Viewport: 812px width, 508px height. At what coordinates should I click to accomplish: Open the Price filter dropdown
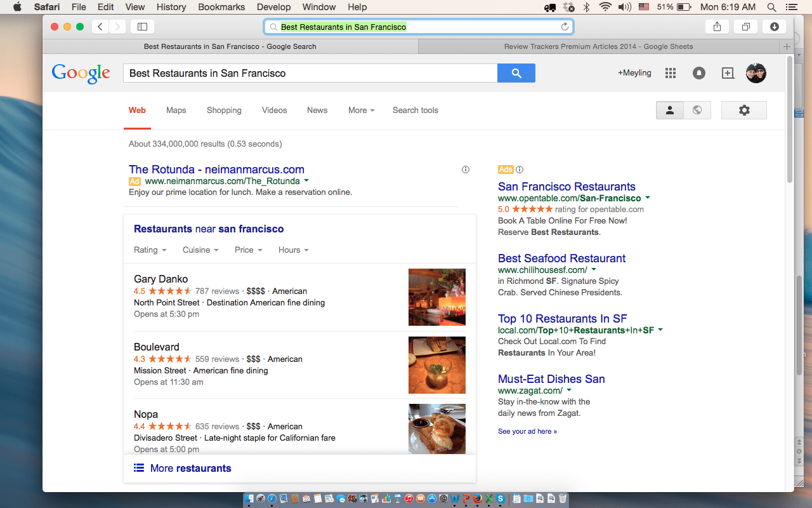click(x=249, y=250)
